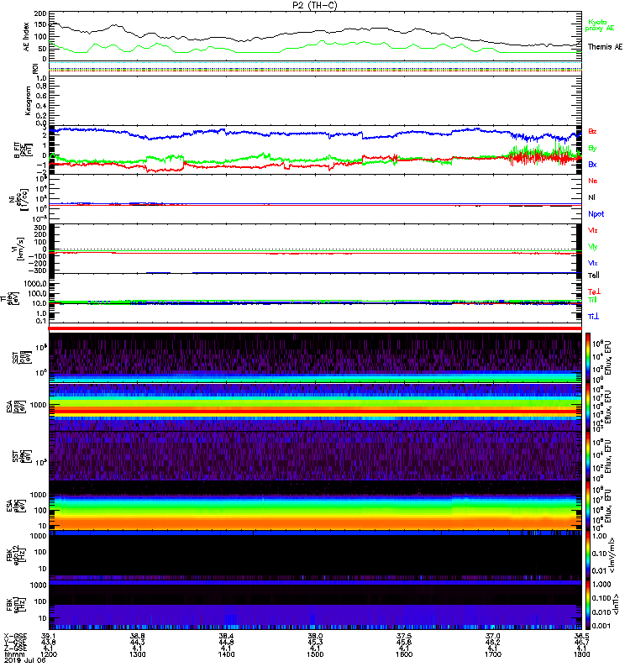Image resolution: width=630 pixels, height=672 pixels.
Task: Click the Kyoto proxy AE legend label
Action: 600,25
